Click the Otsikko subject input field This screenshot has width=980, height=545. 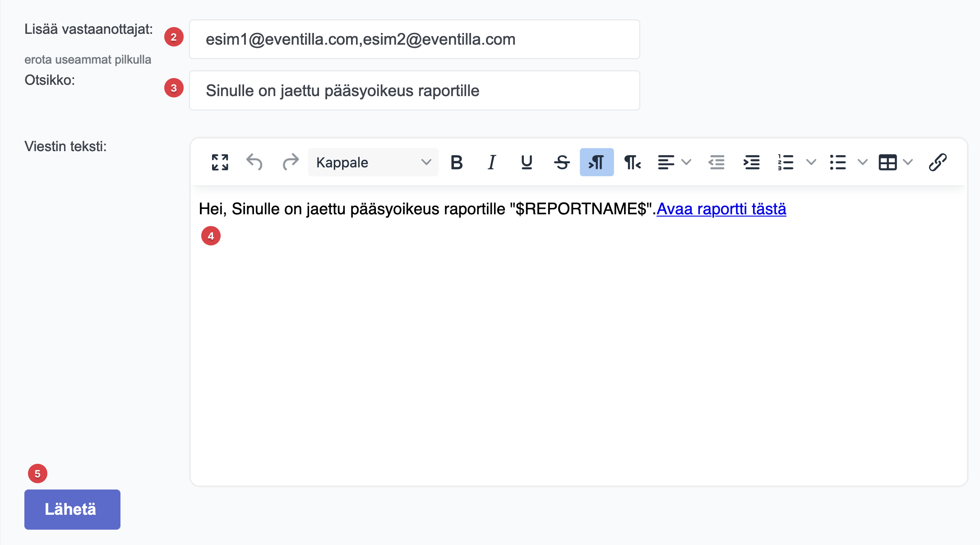pyautogui.click(x=414, y=90)
